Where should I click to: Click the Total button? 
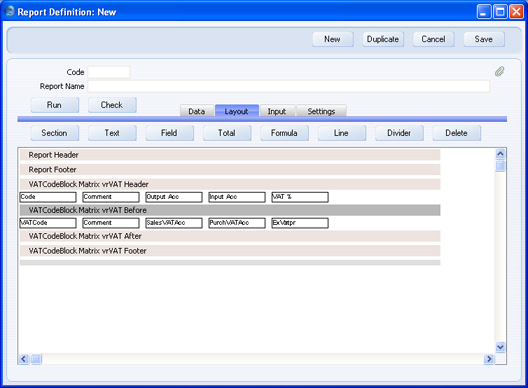coord(227,133)
